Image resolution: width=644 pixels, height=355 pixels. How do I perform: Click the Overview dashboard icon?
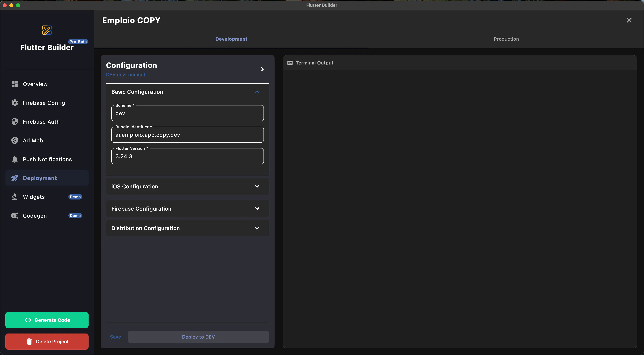click(x=15, y=84)
